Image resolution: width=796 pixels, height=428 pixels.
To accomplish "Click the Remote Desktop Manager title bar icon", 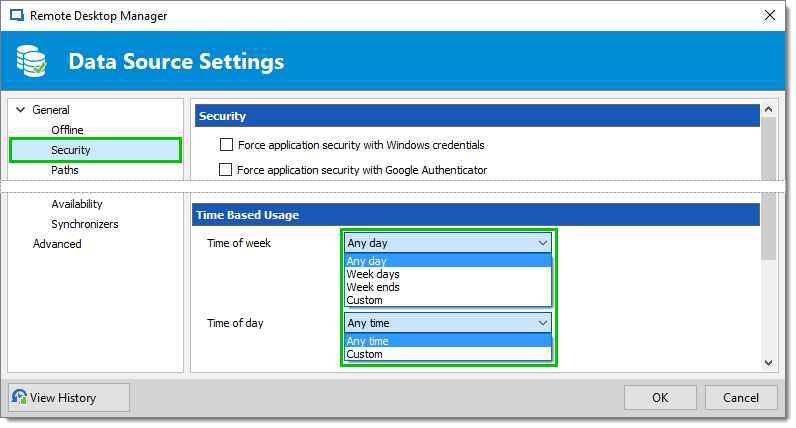I will pyautogui.click(x=17, y=15).
